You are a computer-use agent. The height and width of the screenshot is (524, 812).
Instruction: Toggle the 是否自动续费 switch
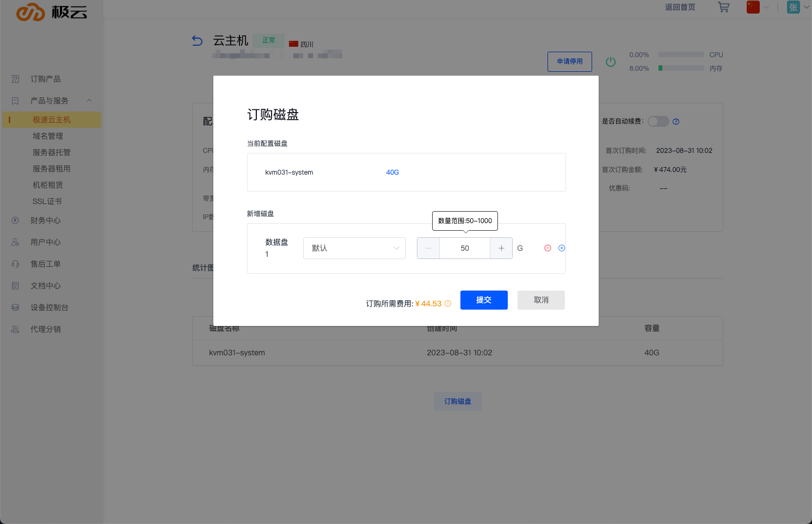tap(658, 121)
